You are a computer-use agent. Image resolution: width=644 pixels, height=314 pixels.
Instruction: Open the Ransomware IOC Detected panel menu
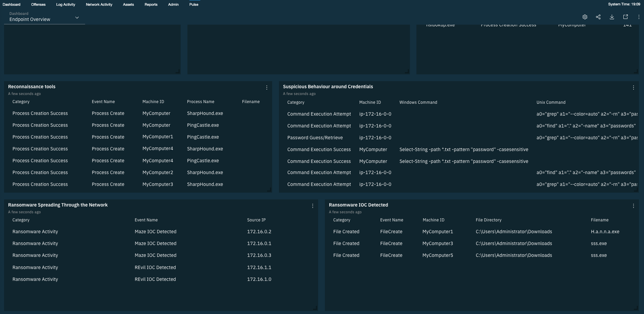(633, 206)
